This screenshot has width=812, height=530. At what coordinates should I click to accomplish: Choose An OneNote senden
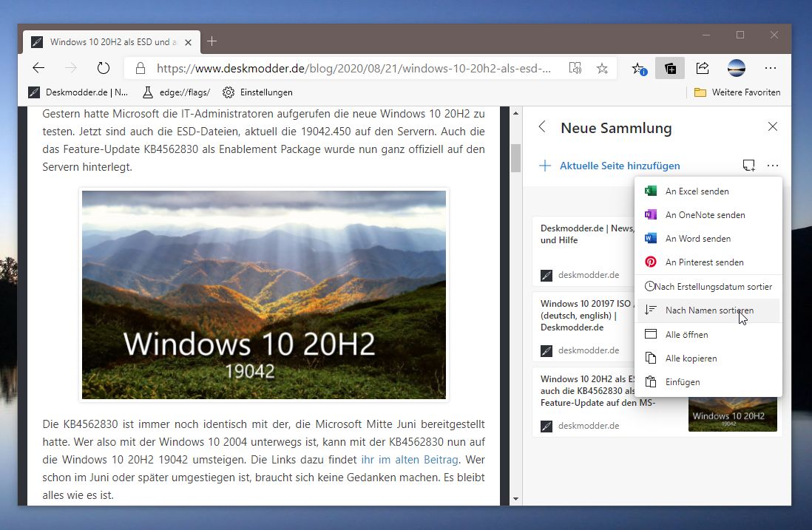[708, 215]
